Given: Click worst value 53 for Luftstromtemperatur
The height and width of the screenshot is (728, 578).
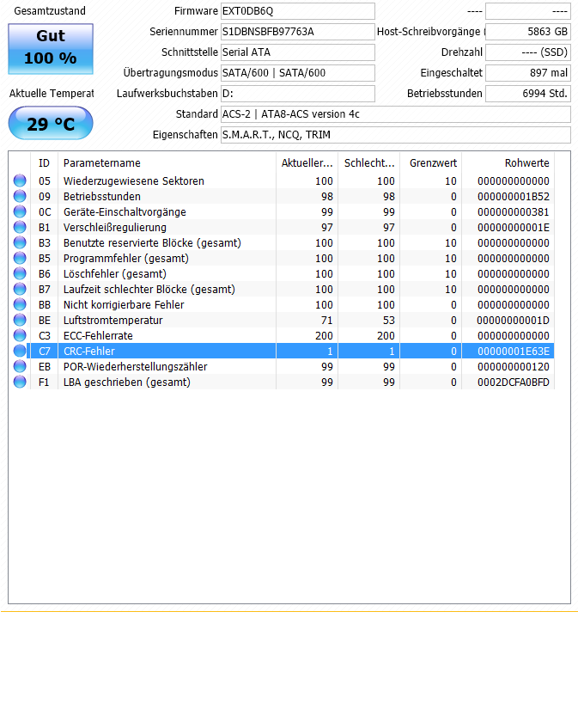Looking at the screenshot, I should click(389, 320).
